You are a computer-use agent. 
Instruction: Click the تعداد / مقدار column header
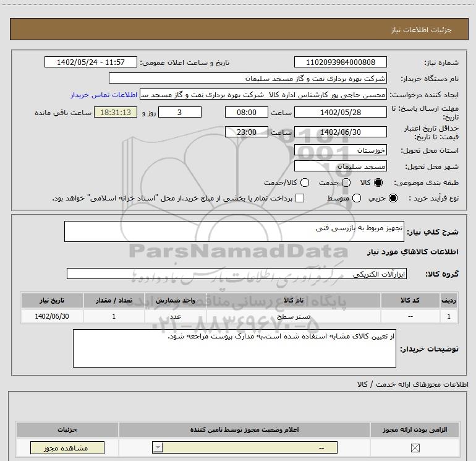pos(114,300)
